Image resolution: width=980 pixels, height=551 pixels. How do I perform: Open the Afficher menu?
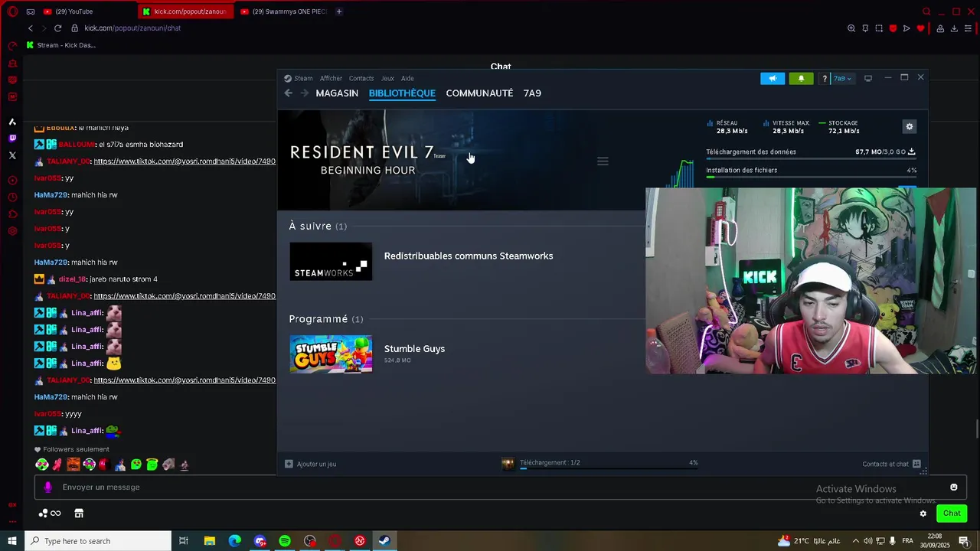(x=331, y=78)
